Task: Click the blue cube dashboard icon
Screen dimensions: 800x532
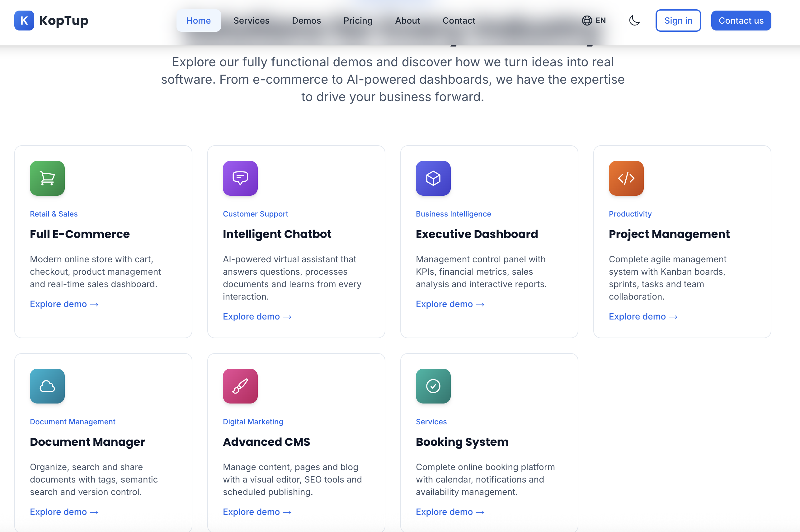Action: 433,178
